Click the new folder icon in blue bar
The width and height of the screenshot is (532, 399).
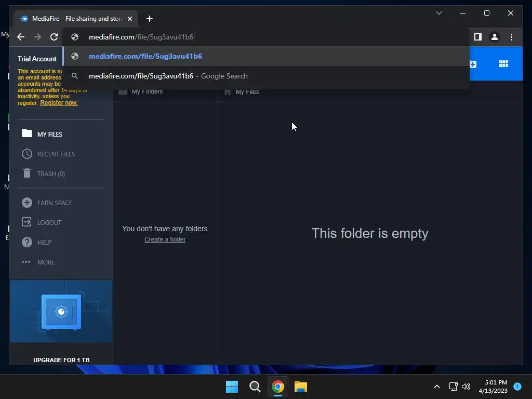click(473, 64)
